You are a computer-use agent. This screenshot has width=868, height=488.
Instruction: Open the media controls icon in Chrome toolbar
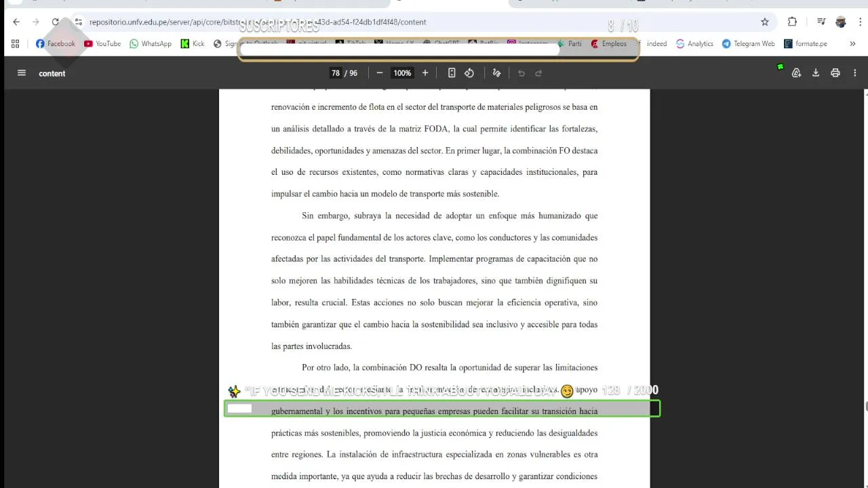(821, 22)
